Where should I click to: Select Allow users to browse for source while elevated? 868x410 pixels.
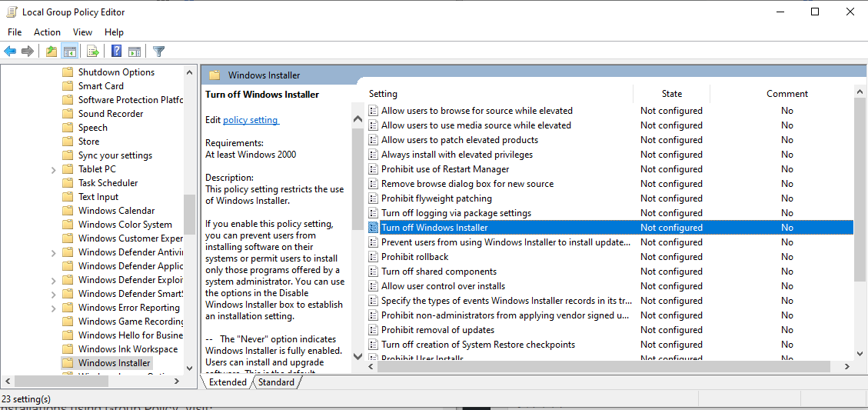point(477,111)
